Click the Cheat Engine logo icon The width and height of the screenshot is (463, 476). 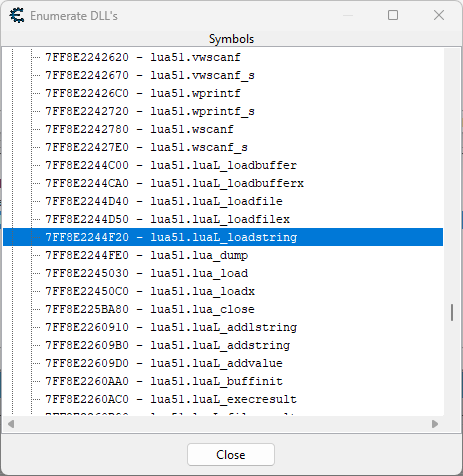point(17,15)
